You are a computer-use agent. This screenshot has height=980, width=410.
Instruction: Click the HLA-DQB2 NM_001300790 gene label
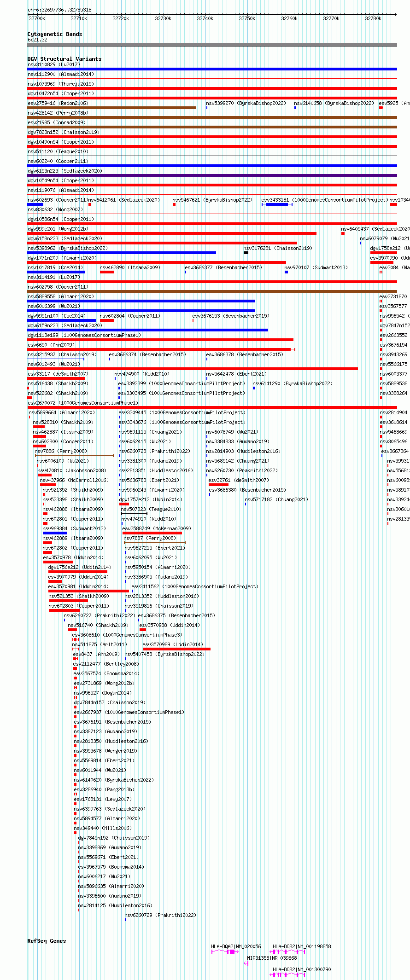pyautogui.click(x=302, y=969)
